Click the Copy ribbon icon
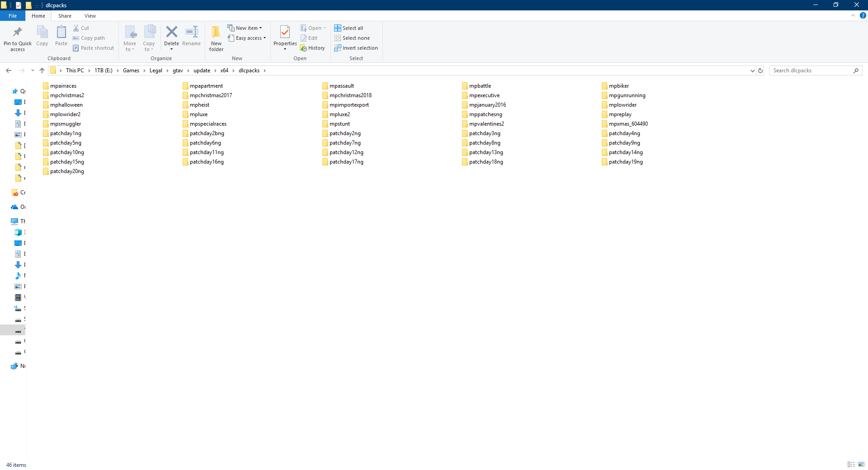The width and height of the screenshot is (868, 470). 42,36
